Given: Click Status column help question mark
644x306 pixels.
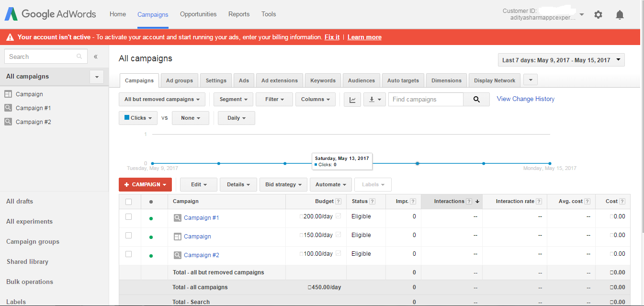Looking at the screenshot, I should coord(373,202).
